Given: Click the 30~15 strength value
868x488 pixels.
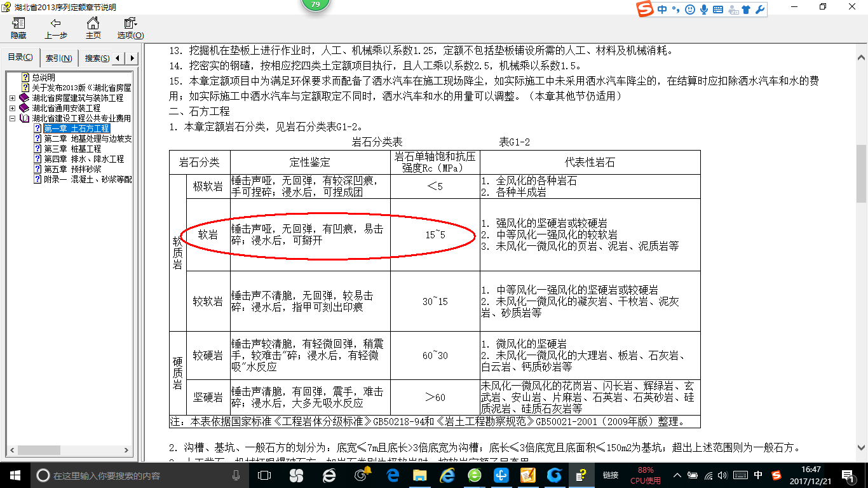Looking at the screenshot, I should click(435, 302).
